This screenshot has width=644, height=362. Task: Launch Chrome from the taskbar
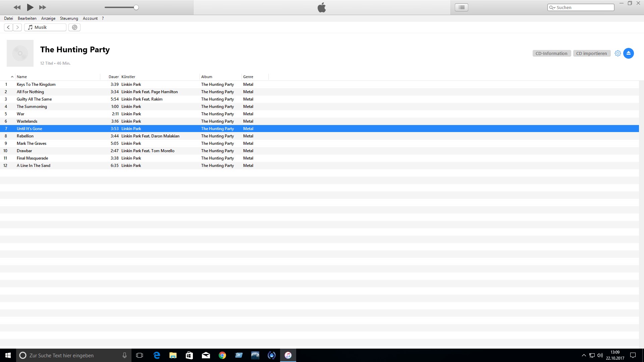[222, 355]
